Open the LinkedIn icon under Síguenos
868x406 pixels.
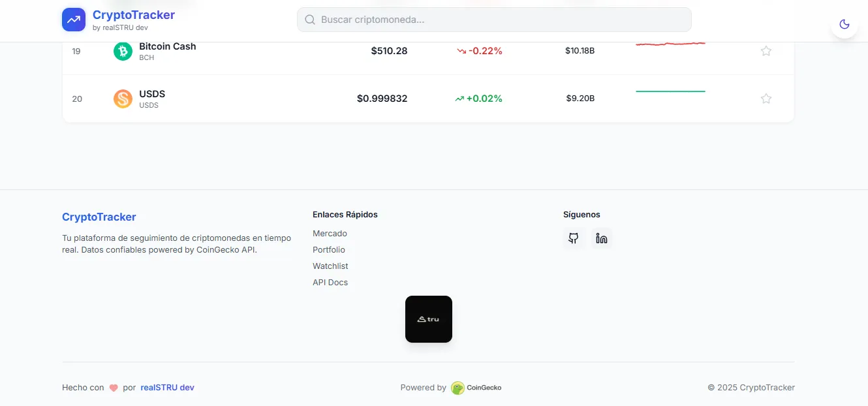(601, 238)
